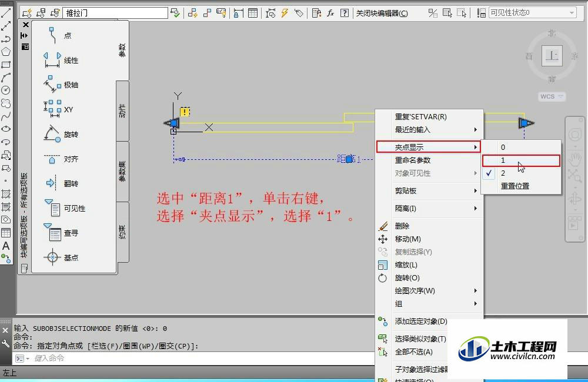Viewport: 588px width, 382px height.
Task: Choose 旋转(O) in context menu
Action: point(430,278)
